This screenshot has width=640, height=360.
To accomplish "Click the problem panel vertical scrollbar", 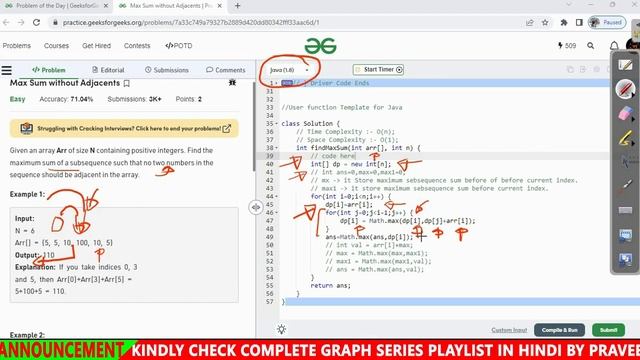I will (254, 127).
